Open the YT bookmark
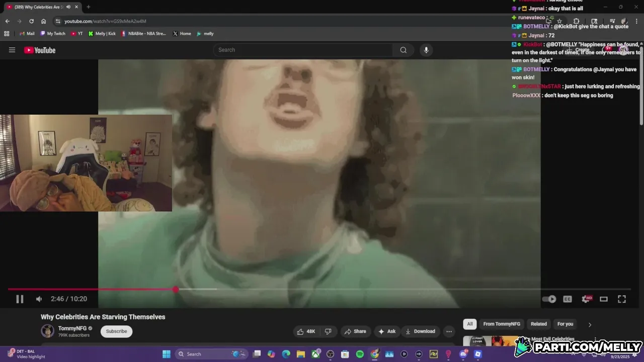This screenshot has height=362, width=644. [x=76, y=34]
